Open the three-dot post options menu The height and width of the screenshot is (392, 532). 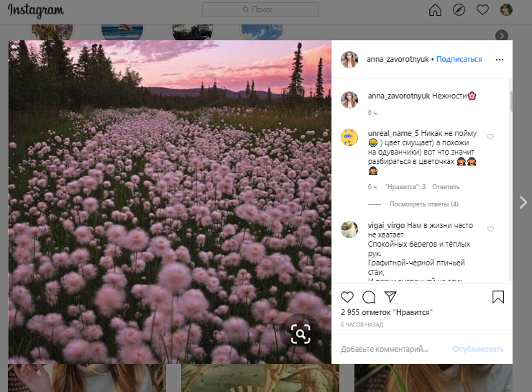pos(500,60)
